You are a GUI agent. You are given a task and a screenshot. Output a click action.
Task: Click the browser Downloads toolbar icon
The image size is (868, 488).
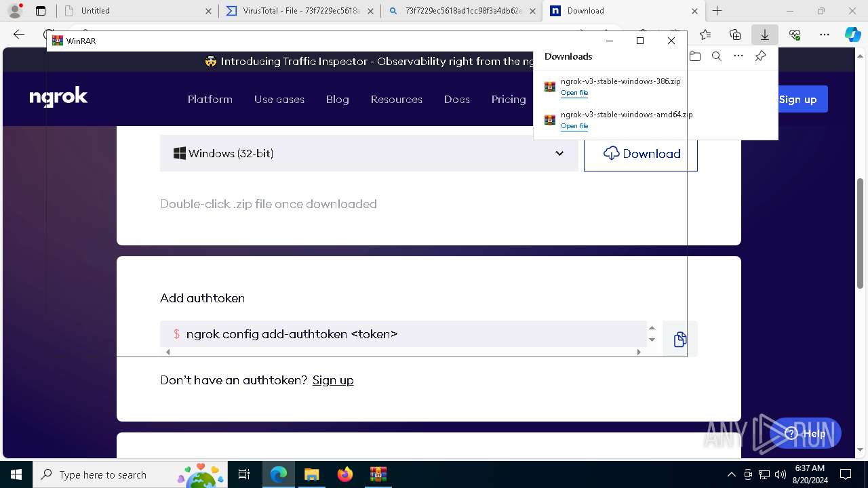(x=765, y=35)
